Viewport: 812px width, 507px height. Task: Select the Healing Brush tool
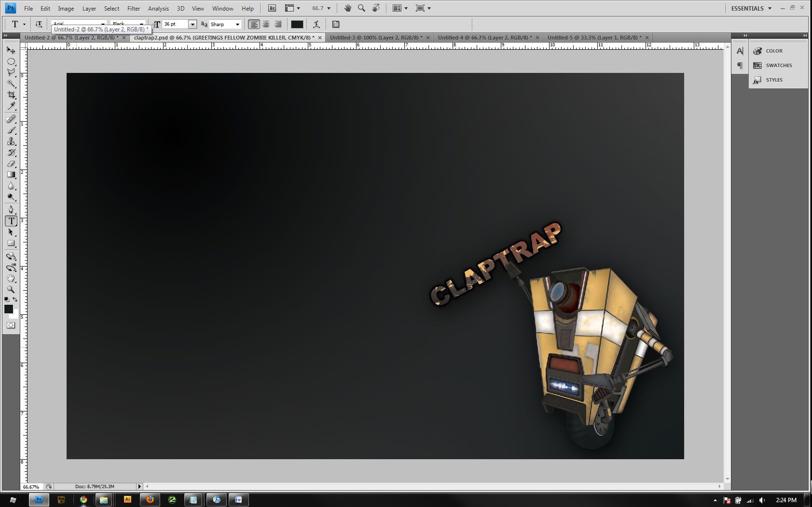point(11,119)
